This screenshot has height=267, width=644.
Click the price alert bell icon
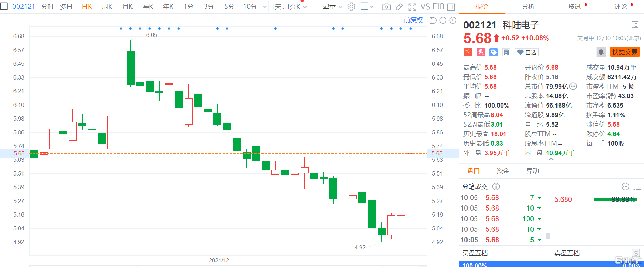(601, 52)
